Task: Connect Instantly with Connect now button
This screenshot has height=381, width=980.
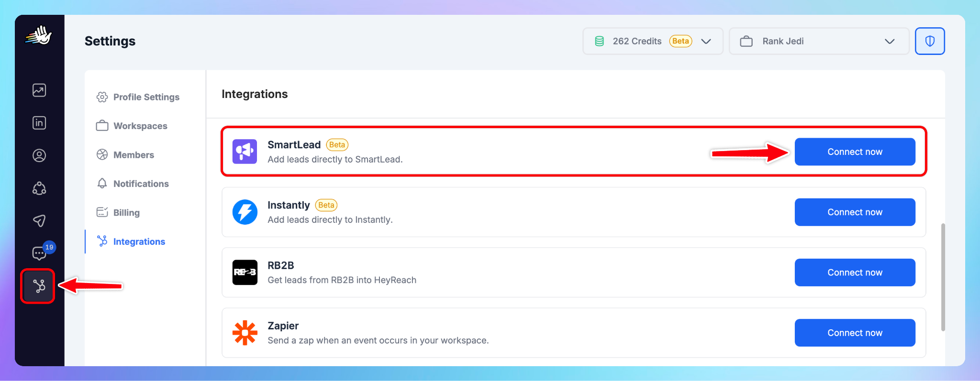Action: (855, 212)
